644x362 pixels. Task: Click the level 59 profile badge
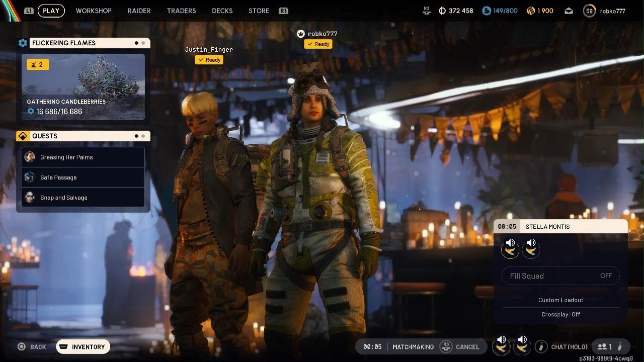(x=589, y=11)
